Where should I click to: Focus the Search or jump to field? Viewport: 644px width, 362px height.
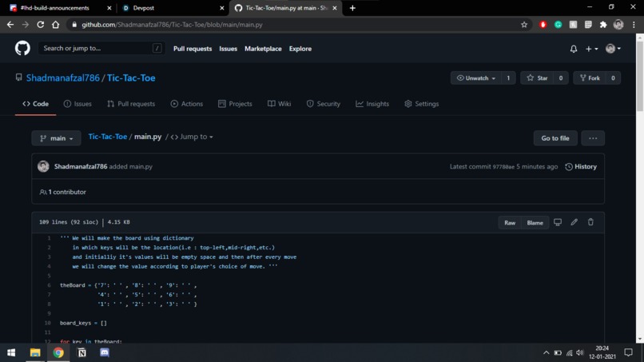(x=101, y=49)
